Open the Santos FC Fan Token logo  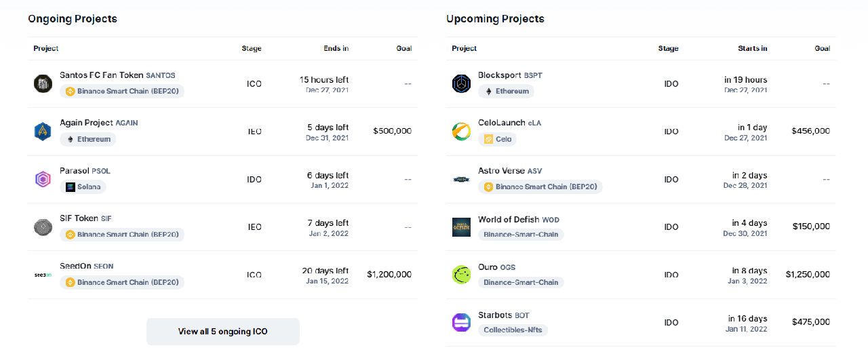pos(43,84)
